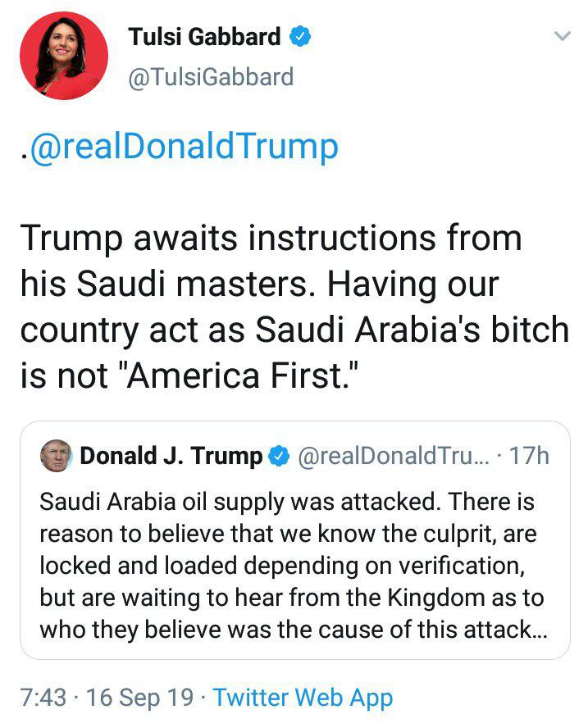The height and width of the screenshot is (728, 588).
Task: Open the quoted tweet body text
Action: (x=293, y=566)
